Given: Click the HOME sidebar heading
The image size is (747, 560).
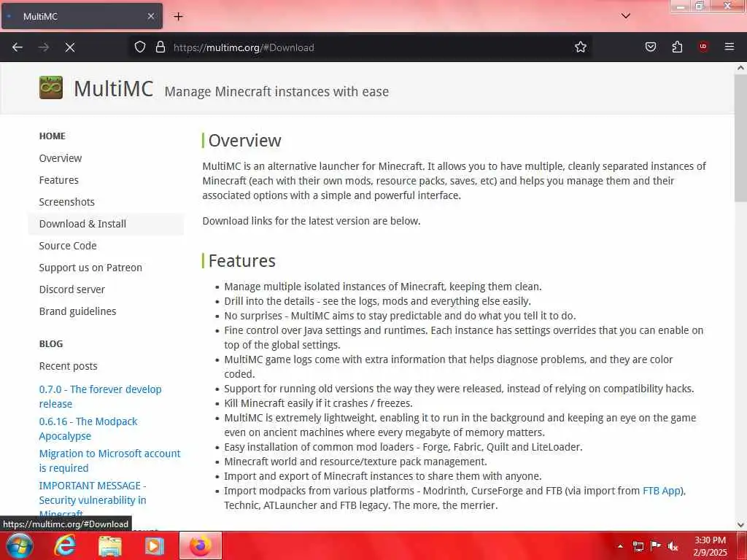Looking at the screenshot, I should (x=53, y=136).
